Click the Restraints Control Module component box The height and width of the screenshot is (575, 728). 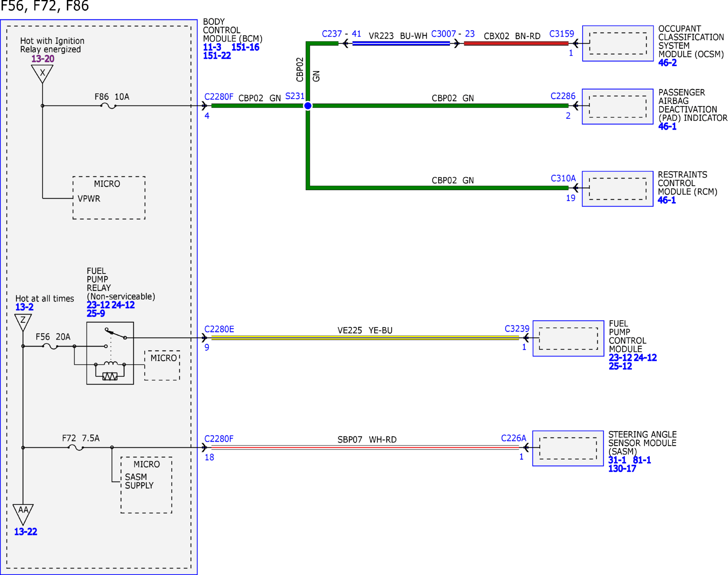pyautogui.click(x=617, y=189)
